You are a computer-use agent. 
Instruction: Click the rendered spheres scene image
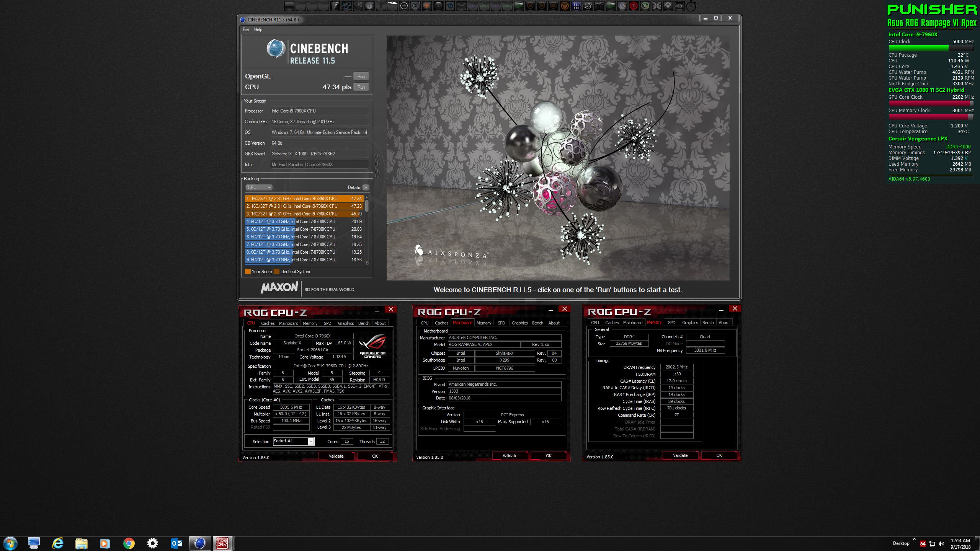click(x=558, y=158)
